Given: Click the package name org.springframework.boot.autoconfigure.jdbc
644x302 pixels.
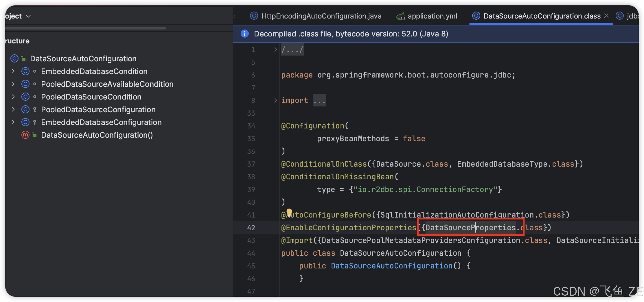Looking at the screenshot, I should point(414,75).
